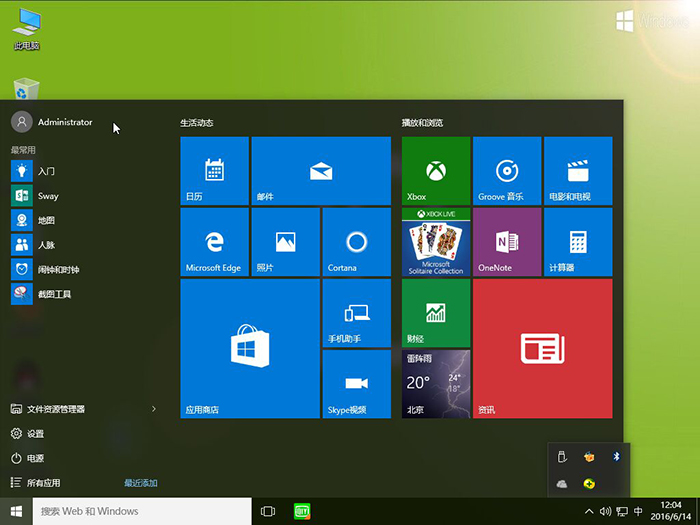Open the 计算器 calculator tile
Screen dimensions: 700x525
(578, 242)
